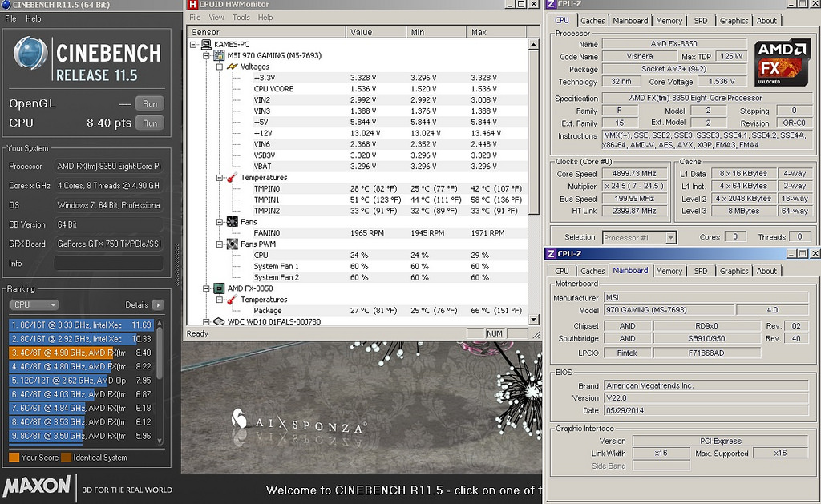Click the HWMonitor title bar H icon
Screen dimensions: 821x504
(x=192, y=4)
